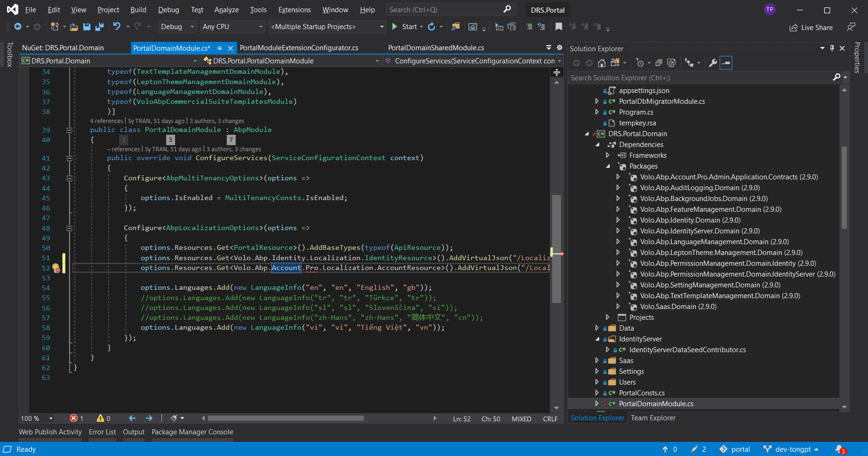Click the bookmark icon in the toolbar
868x456 pixels.
coord(559,27)
